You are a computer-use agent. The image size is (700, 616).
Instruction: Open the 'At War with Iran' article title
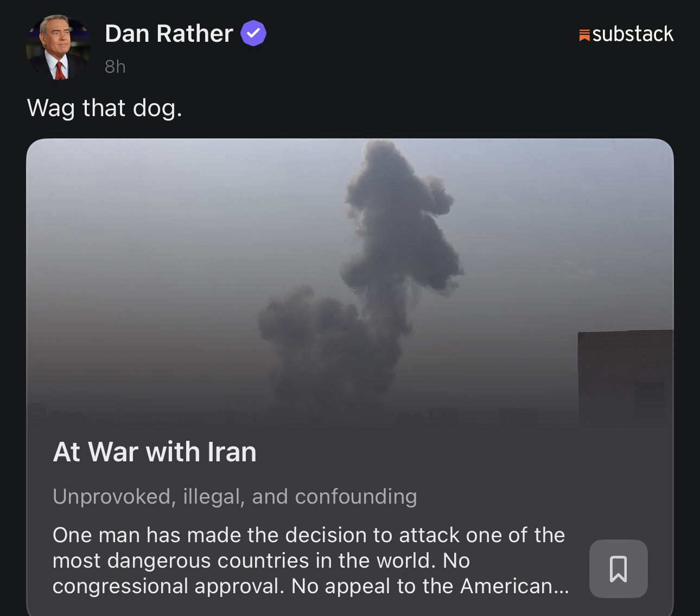[155, 452]
